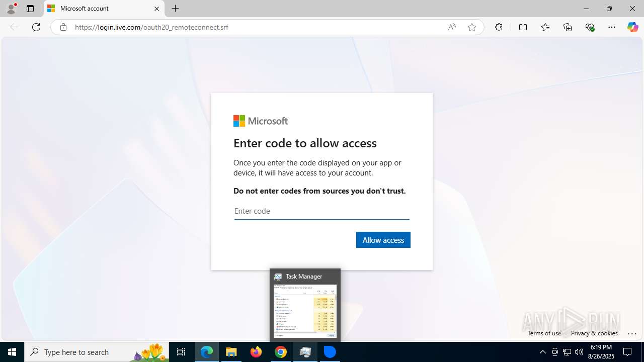644x362 pixels.
Task: Switch to Task Manager taskbar icon
Action: 305,352
